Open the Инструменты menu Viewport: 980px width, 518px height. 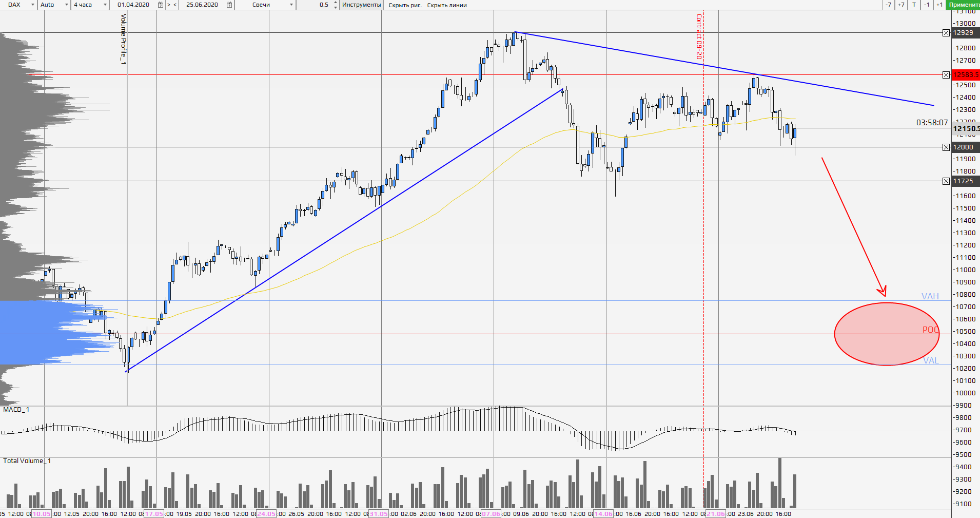coord(361,5)
